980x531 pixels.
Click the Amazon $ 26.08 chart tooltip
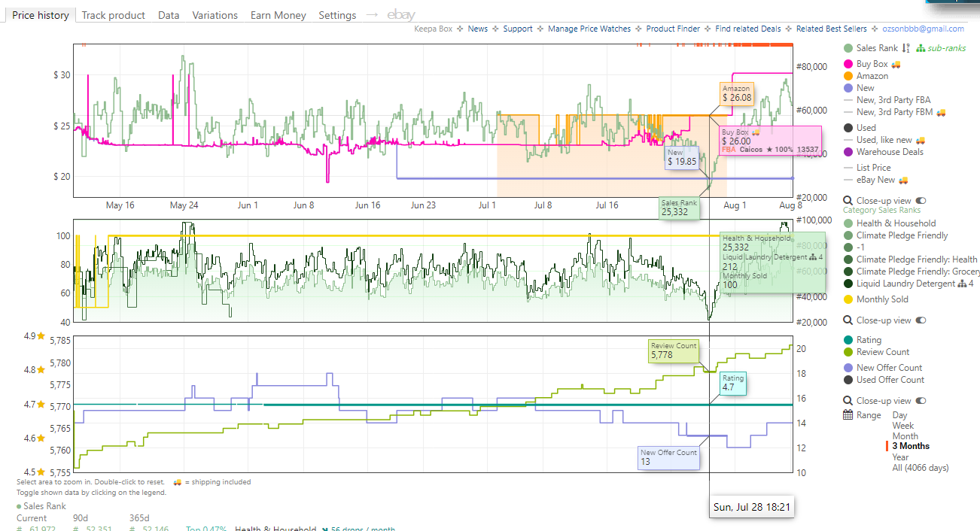737,93
